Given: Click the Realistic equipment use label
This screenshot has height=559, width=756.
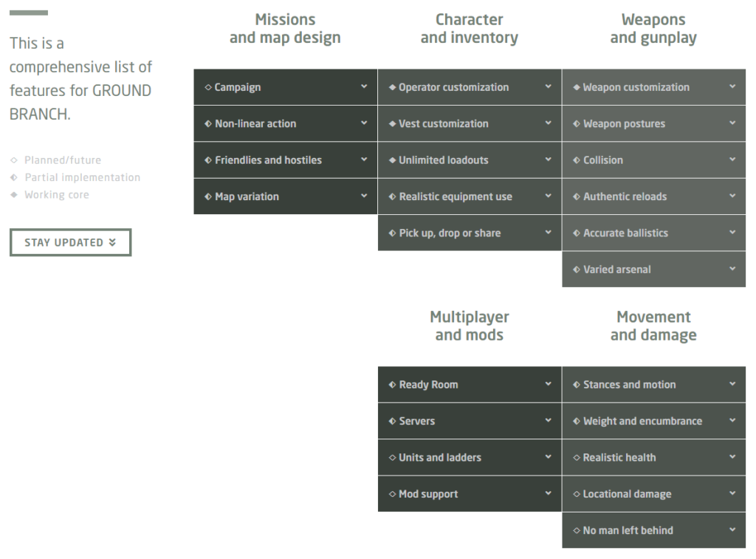Looking at the screenshot, I should [456, 196].
